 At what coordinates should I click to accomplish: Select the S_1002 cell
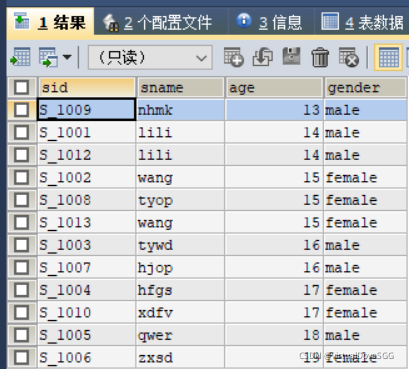pos(86,177)
